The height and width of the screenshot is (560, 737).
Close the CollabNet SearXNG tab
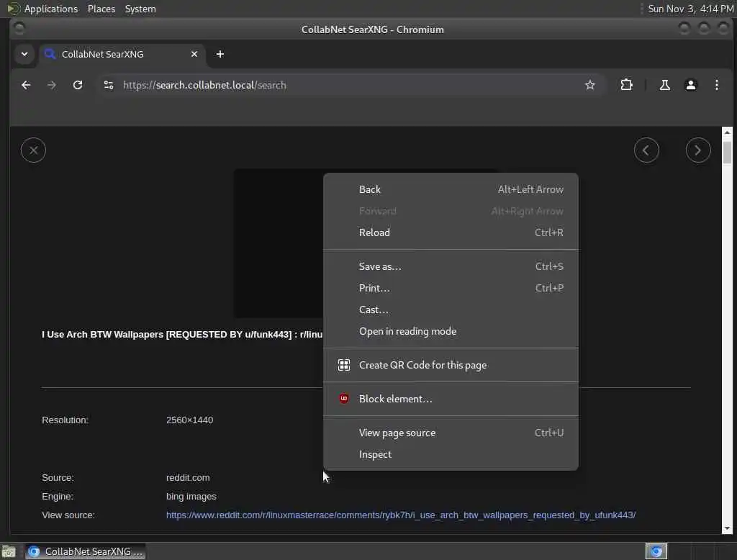click(194, 54)
